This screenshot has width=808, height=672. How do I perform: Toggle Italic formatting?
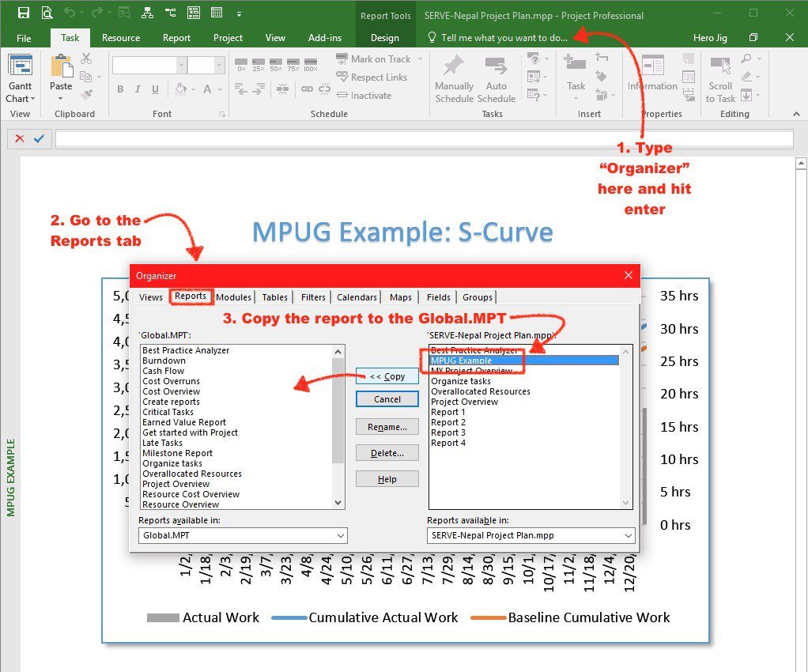point(138,89)
